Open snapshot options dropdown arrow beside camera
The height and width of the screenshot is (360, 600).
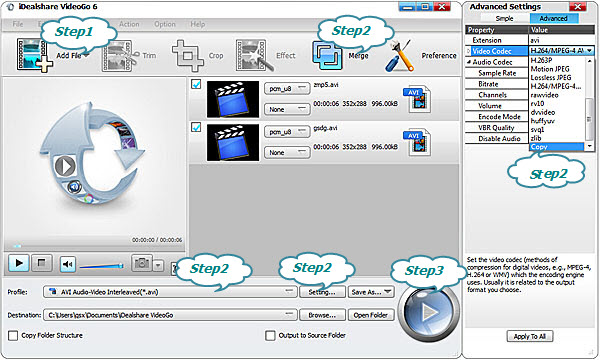tap(158, 265)
